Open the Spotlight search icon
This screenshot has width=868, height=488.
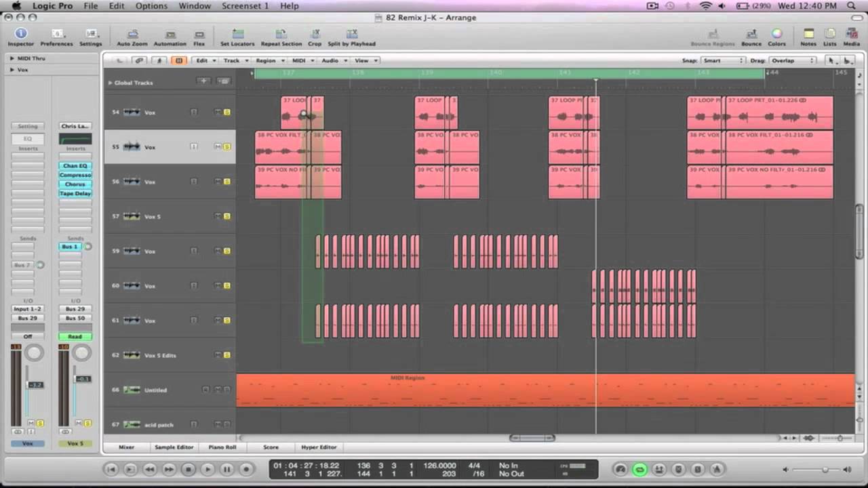tap(851, 6)
